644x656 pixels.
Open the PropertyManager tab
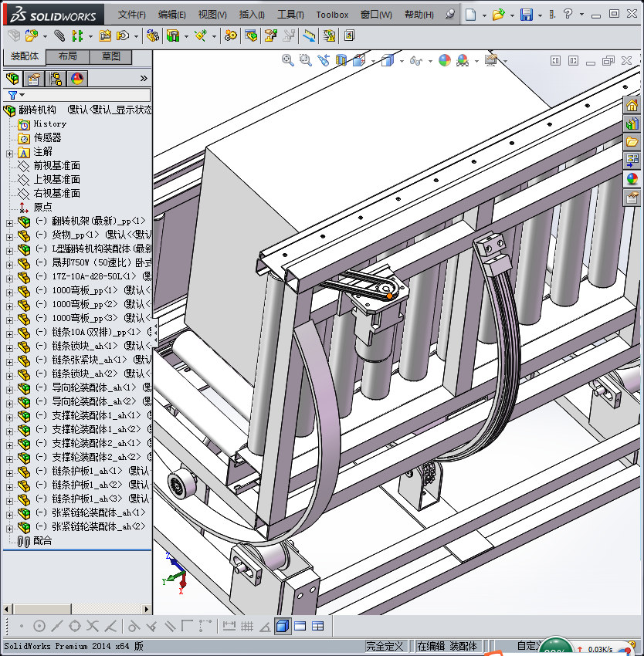click(x=34, y=79)
